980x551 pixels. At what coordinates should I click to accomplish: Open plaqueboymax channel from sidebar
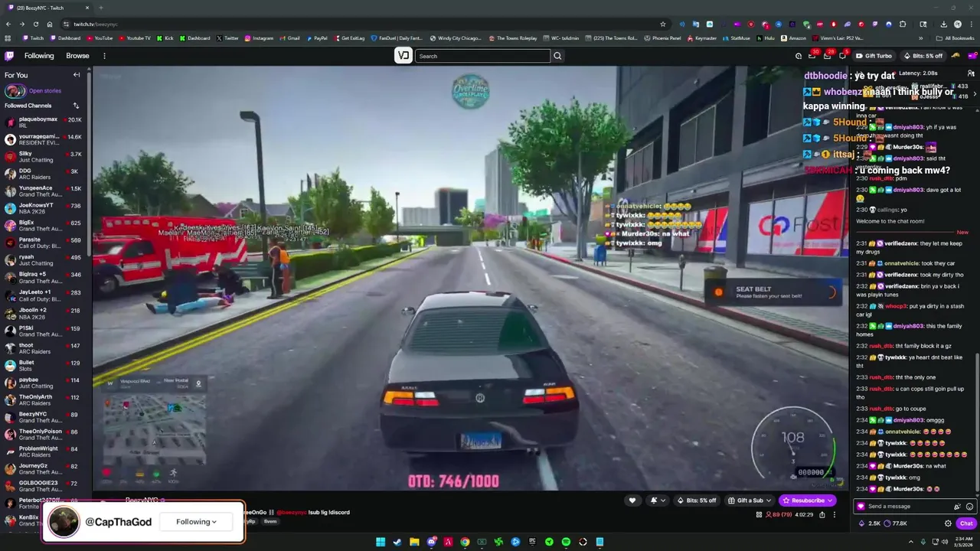click(x=44, y=122)
